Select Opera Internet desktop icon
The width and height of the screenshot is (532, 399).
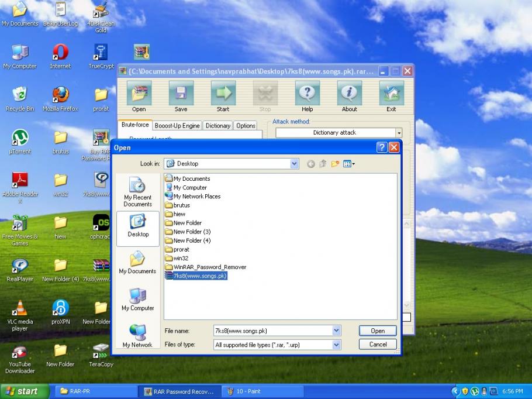coord(60,57)
